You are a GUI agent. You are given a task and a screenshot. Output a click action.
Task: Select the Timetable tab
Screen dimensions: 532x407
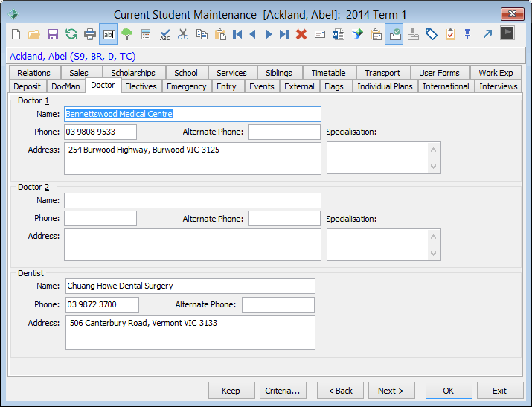pos(328,73)
